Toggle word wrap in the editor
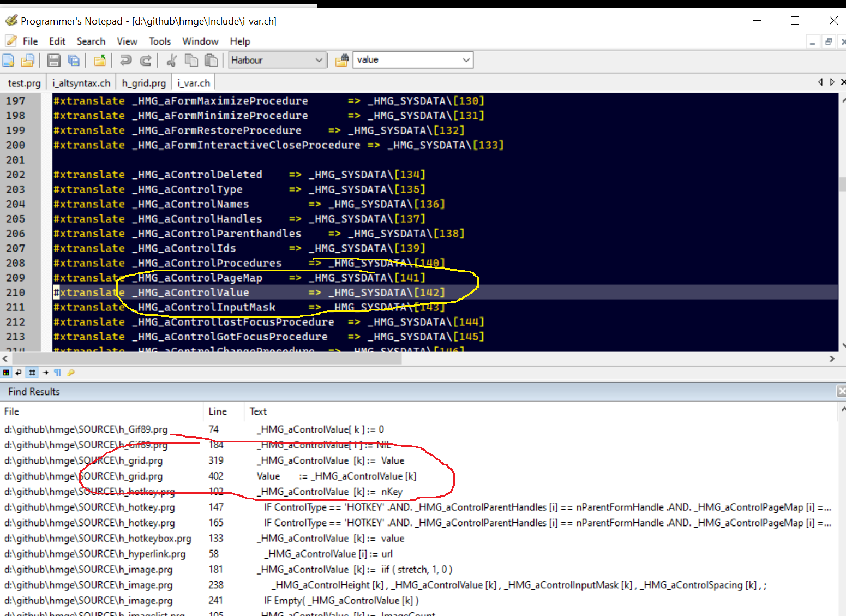 (x=19, y=373)
